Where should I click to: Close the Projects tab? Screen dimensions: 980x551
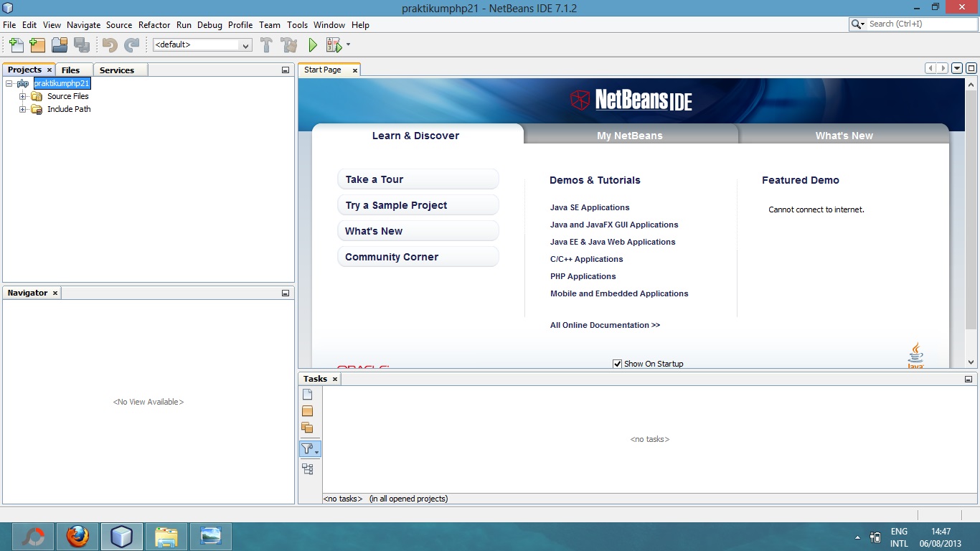pos(50,70)
